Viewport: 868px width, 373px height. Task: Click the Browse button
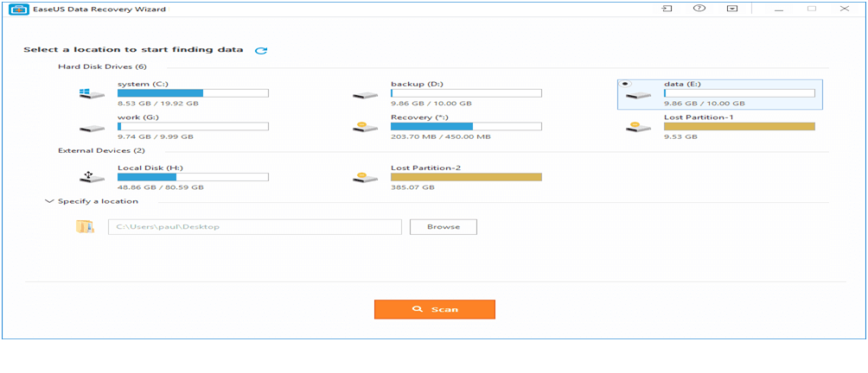coord(444,226)
